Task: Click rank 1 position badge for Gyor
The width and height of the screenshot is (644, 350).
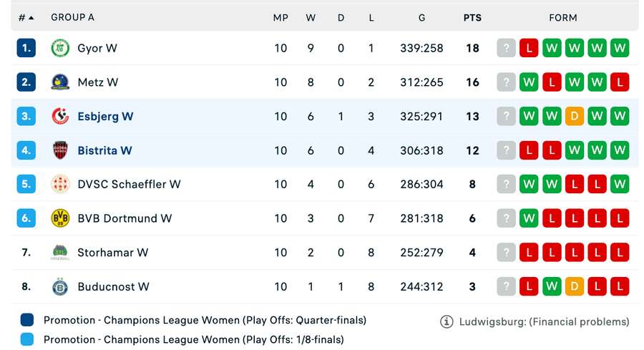Action: [26, 48]
